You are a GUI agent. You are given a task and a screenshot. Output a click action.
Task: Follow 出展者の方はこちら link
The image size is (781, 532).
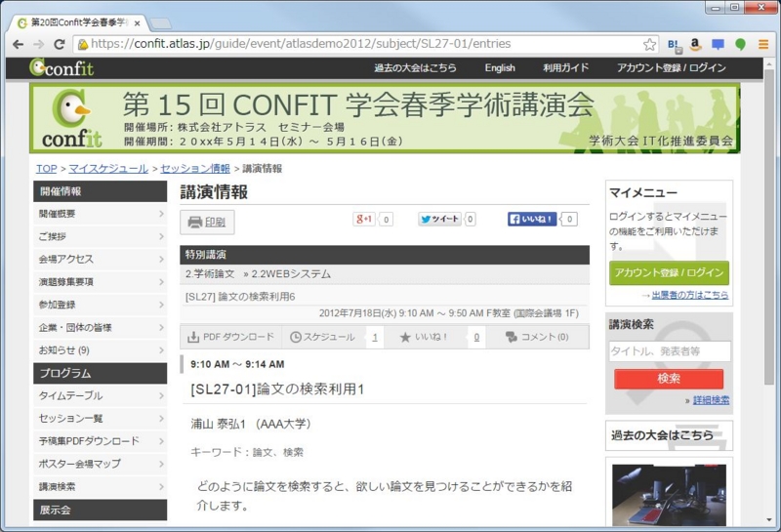690,296
